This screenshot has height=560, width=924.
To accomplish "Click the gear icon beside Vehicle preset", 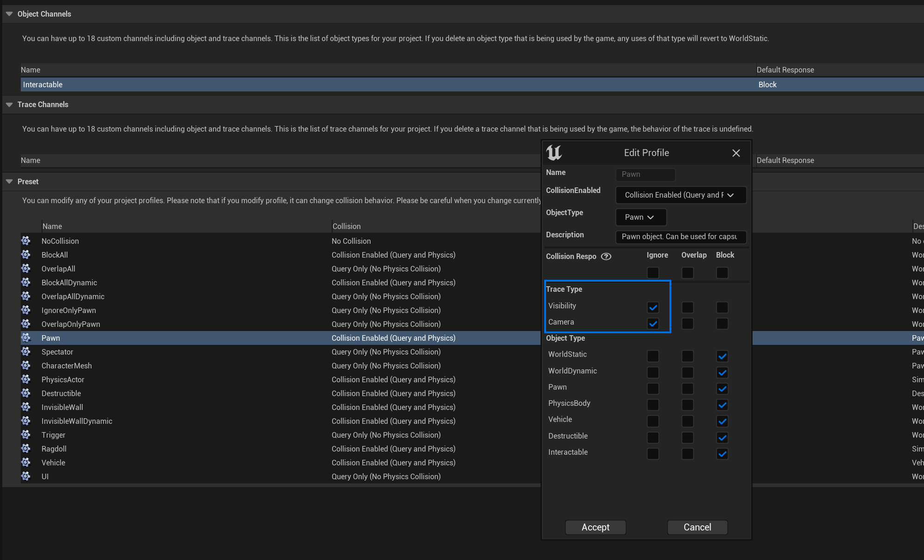I will click(26, 462).
